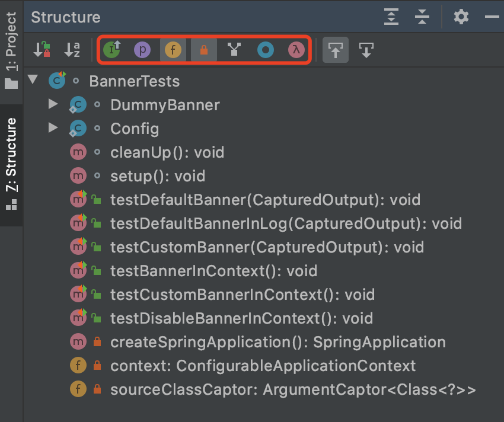Click the purple Show Properties icon
Image resolution: width=504 pixels, height=422 pixels.
(142, 50)
